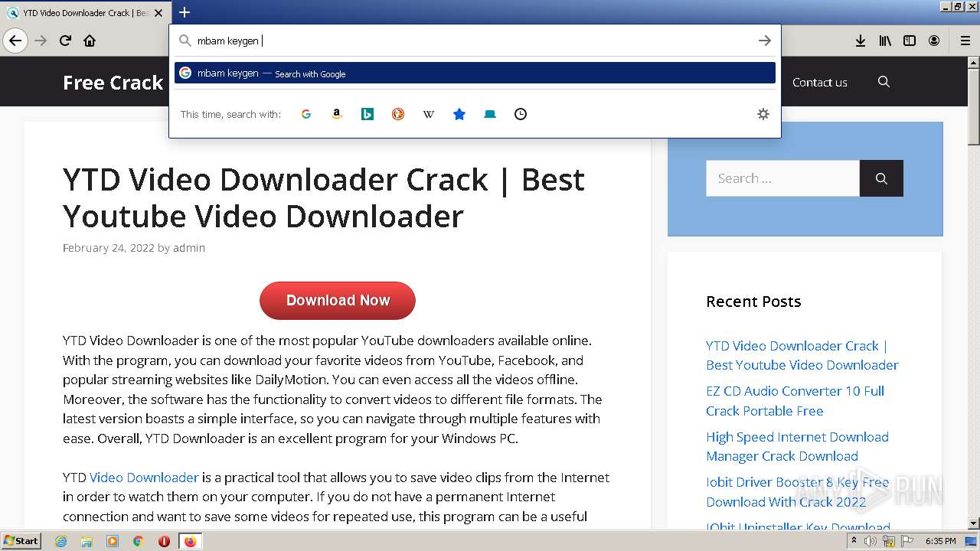This screenshot has width=980, height=551.
Task: Focus the sidebar Search input field
Action: coord(782,178)
